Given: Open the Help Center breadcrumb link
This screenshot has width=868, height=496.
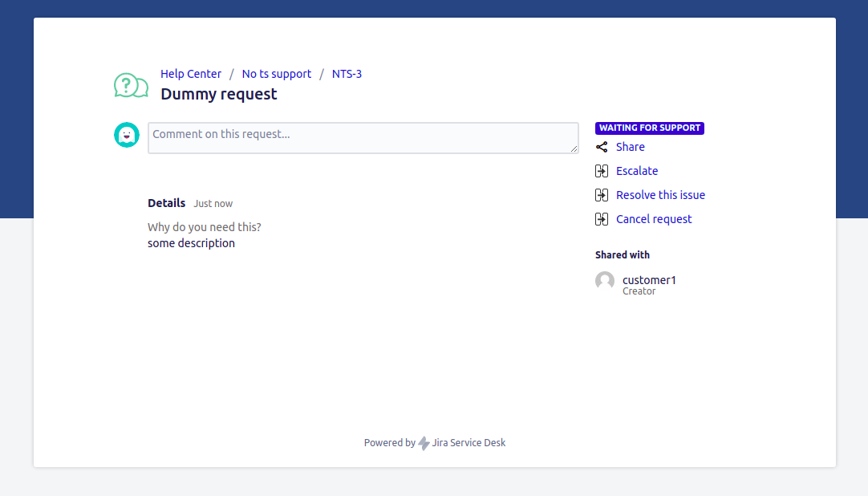Looking at the screenshot, I should tap(191, 74).
